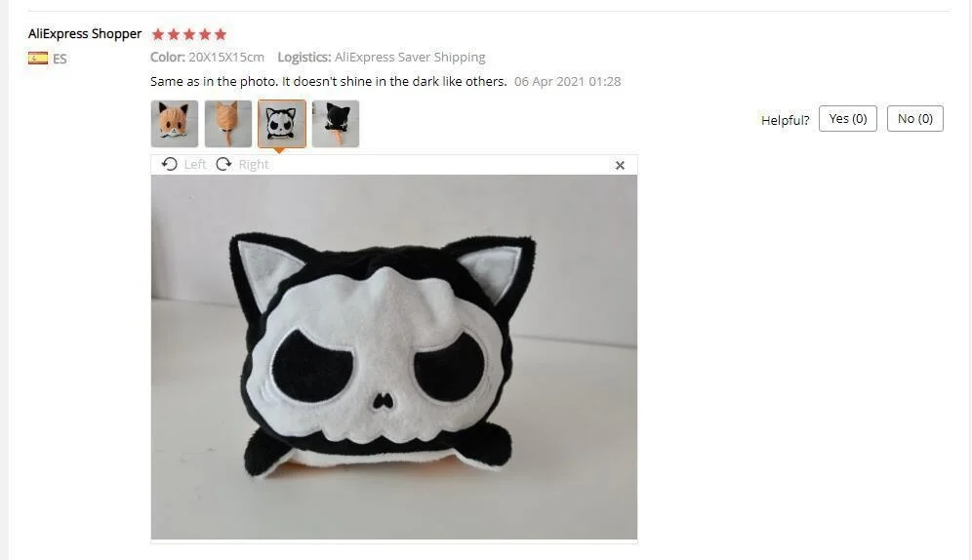972x560 pixels.
Task: Click the review comment text
Action: [x=329, y=81]
